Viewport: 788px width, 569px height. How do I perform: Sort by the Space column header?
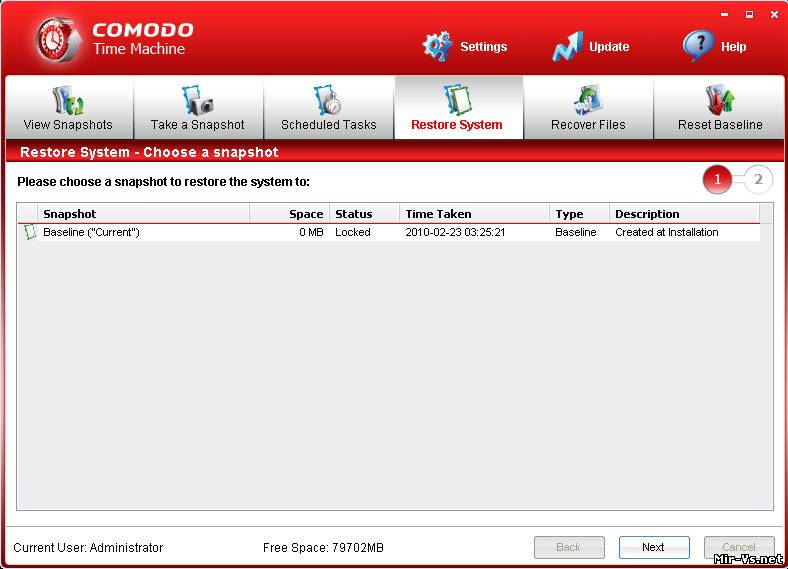point(289,214)
